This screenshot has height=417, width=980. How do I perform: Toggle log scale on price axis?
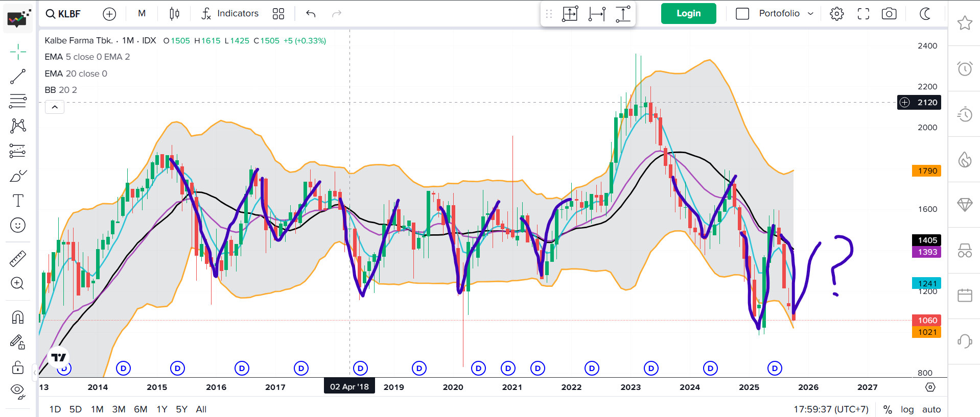coord(907,409)
